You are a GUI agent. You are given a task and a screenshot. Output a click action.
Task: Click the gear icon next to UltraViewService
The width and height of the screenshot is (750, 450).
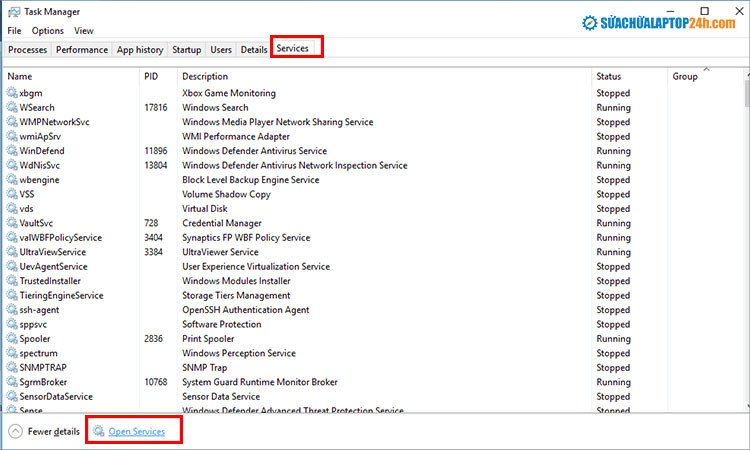click(12, 252)
